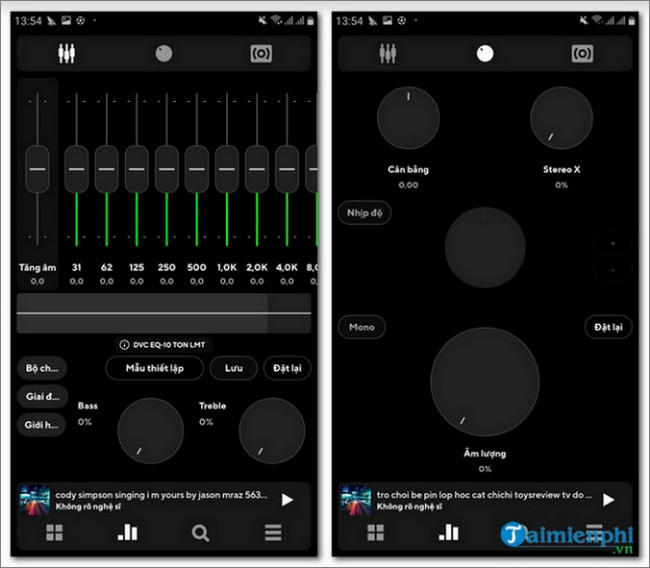Toggle the Nhịp độ tempo button

pos(364,213)
